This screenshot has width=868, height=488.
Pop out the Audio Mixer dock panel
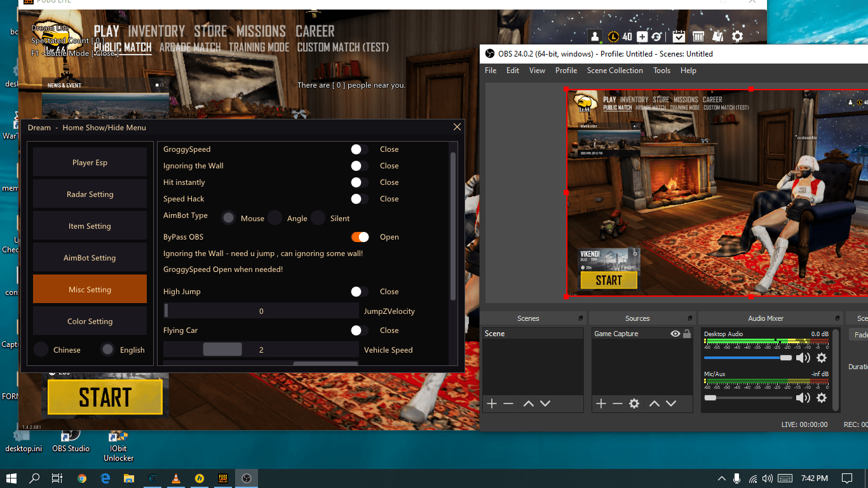[837, 318]
